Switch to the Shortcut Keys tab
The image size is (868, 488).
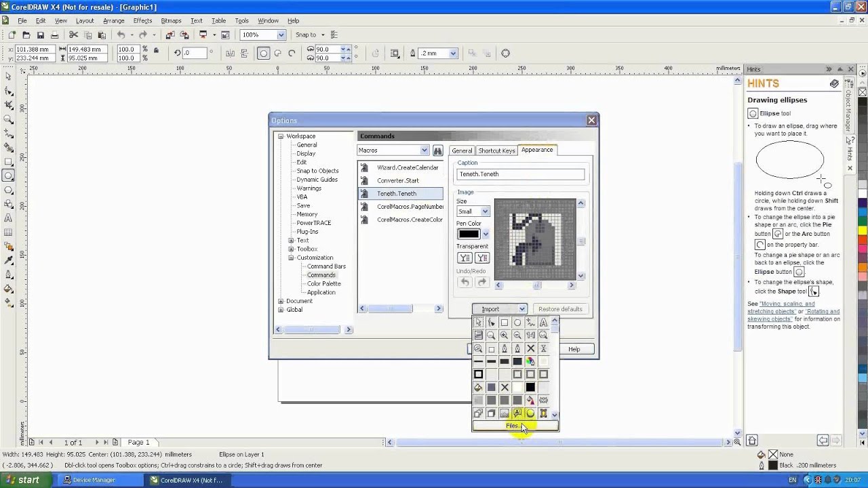point(496,150)
